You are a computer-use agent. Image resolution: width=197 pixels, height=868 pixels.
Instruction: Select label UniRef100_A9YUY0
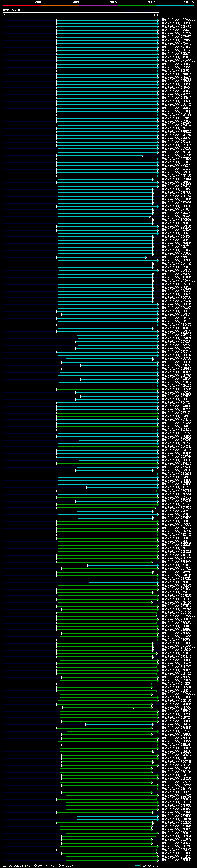(x=177, y=118)
